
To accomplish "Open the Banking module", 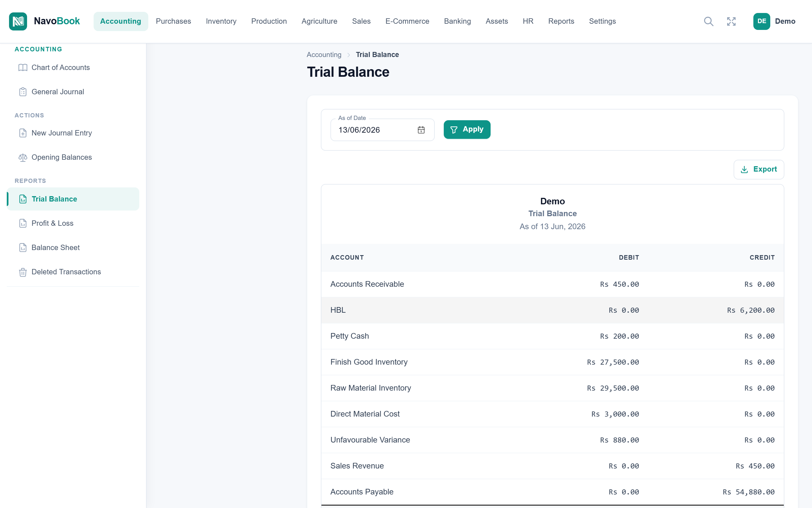I will coord(457,21).
